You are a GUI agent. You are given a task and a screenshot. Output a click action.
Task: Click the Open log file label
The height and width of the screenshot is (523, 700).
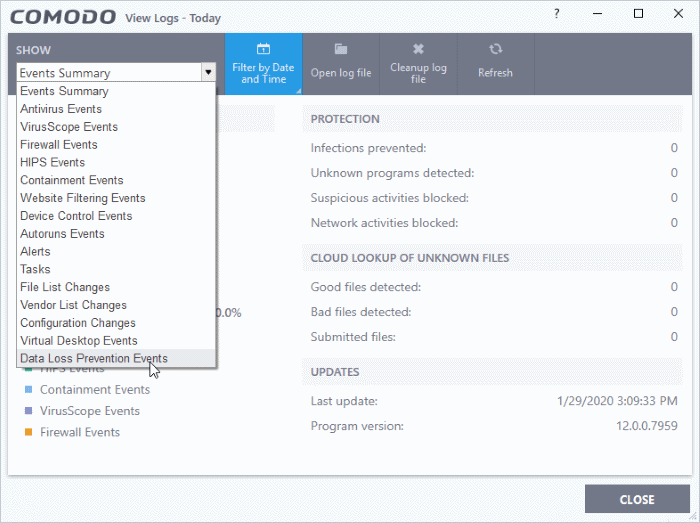coord(341,73)
